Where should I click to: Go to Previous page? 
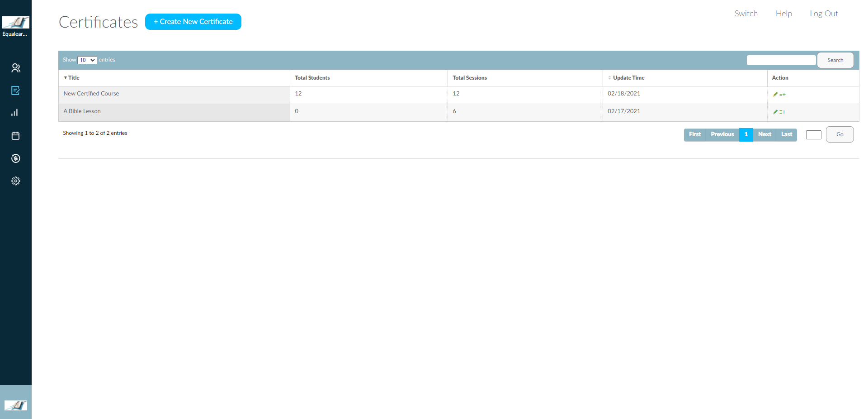722,134
